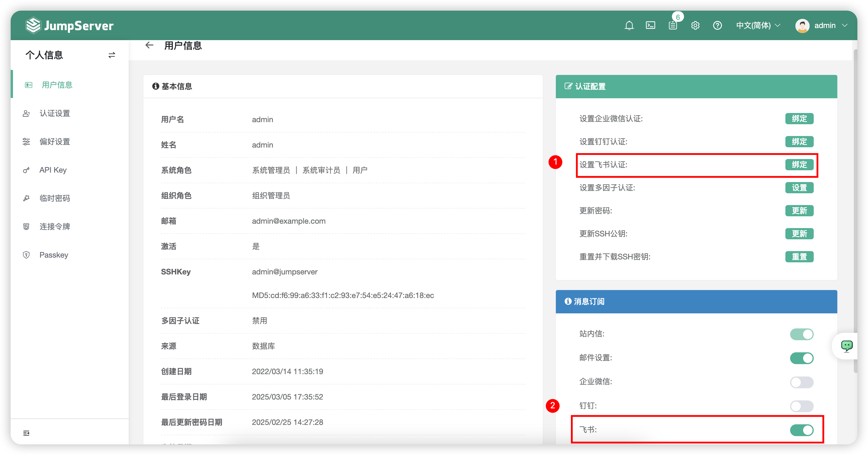Open the API Key sidebar item
Image resolution: width=868 pixels, height=455 pixels.
53,170
